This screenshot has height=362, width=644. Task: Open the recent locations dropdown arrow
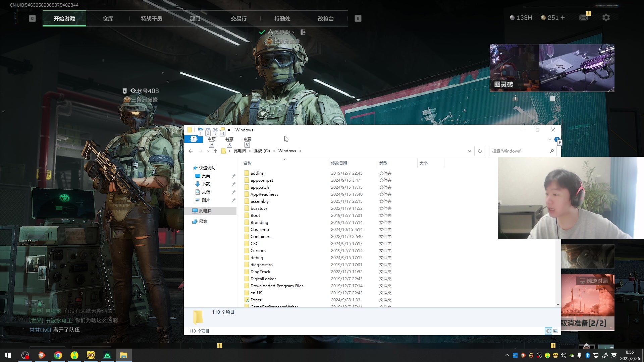pyautogui.click(x=208, y=151)
